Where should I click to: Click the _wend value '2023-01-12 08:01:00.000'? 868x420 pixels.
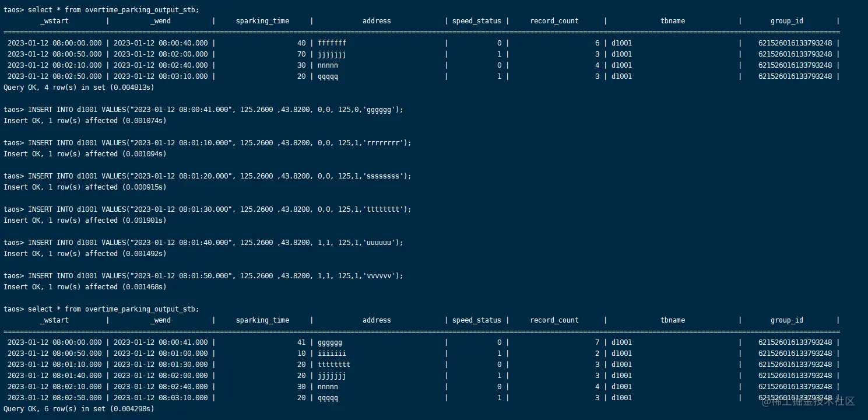[x=160, y=353]
